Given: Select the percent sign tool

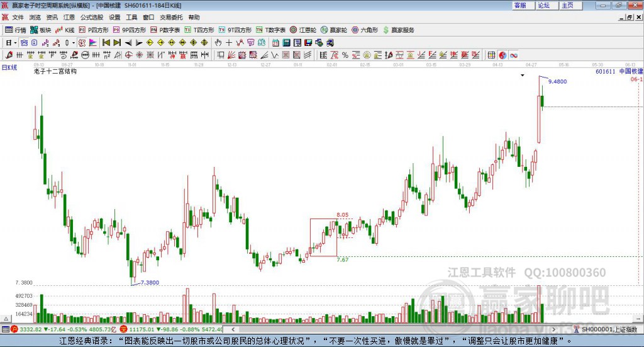Looking at the screenshot, I should point(345,55).
